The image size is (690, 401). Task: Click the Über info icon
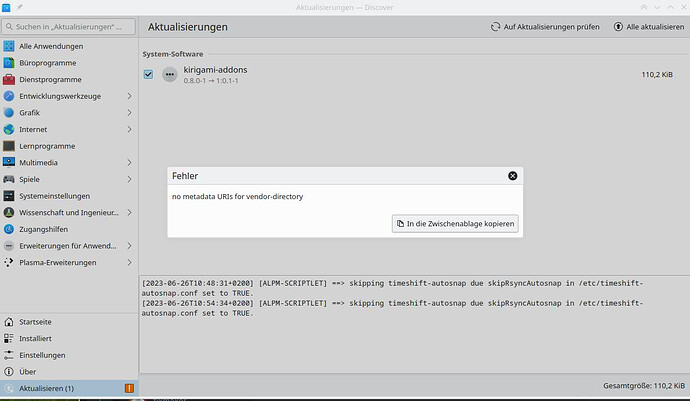(x=9, y=372)
